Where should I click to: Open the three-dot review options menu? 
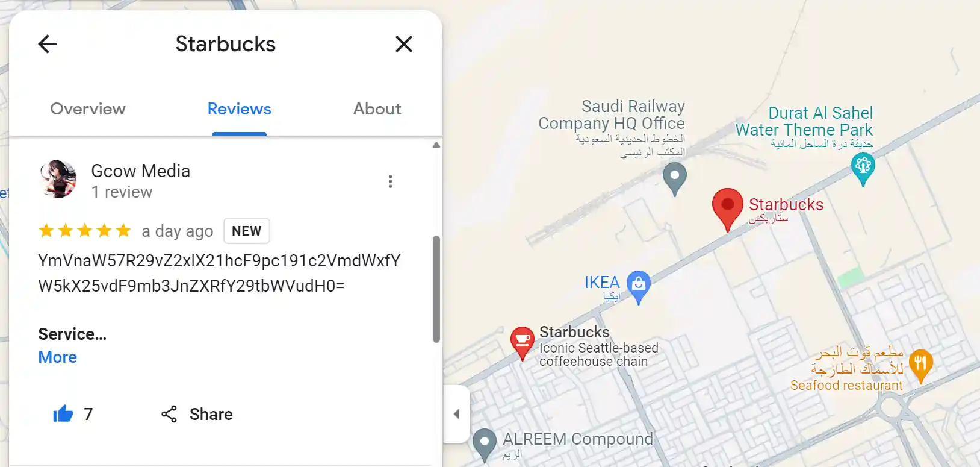click(391, 181)
